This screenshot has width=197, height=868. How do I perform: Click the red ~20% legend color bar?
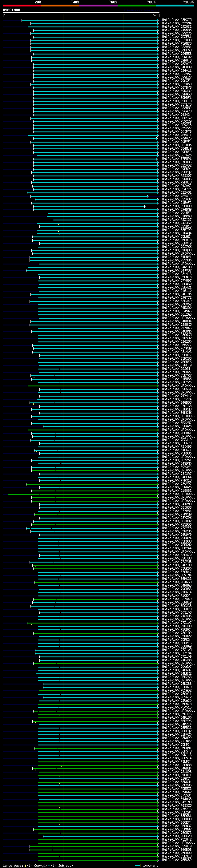pos(22,6)
